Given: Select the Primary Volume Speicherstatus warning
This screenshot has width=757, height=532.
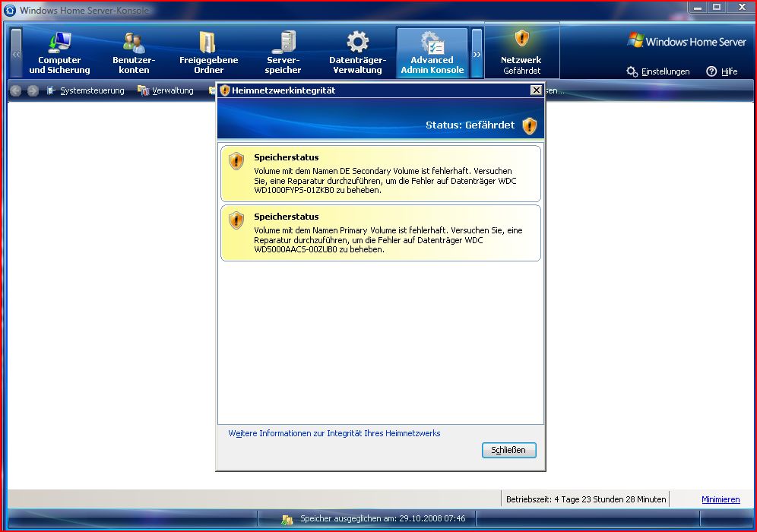Looking at the screenshot, I should (381, 233).
